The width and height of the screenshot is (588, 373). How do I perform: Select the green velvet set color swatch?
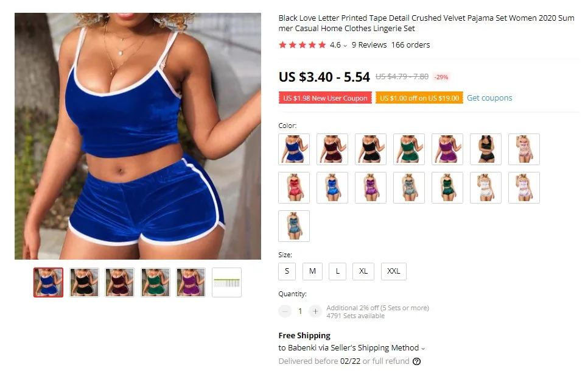409,149
